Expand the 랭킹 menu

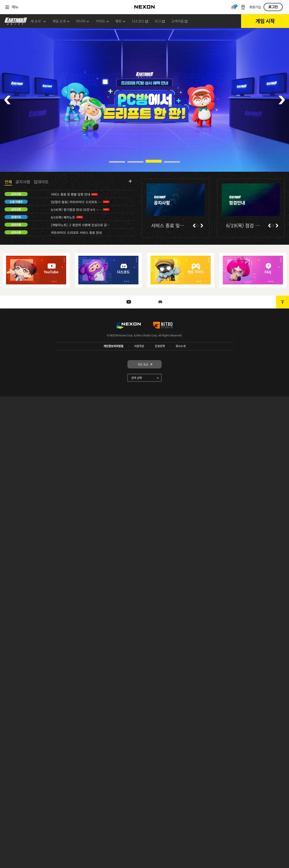point(120,21)
